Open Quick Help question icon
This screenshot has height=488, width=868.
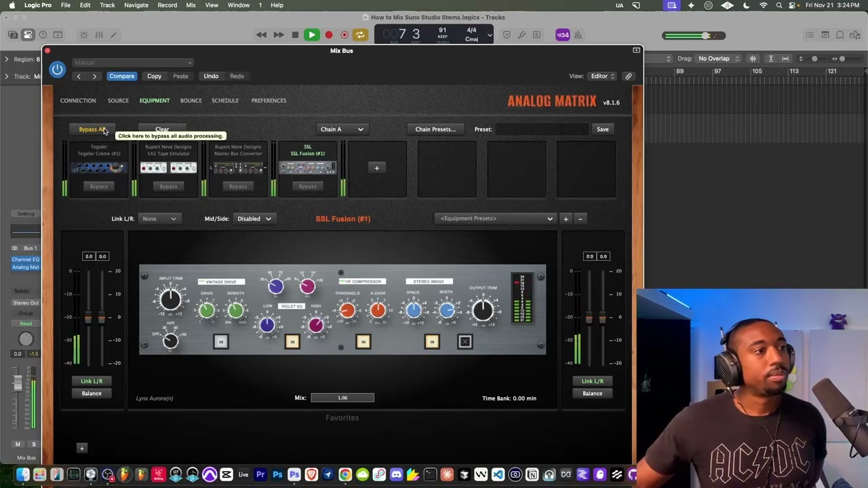[43, 35]
